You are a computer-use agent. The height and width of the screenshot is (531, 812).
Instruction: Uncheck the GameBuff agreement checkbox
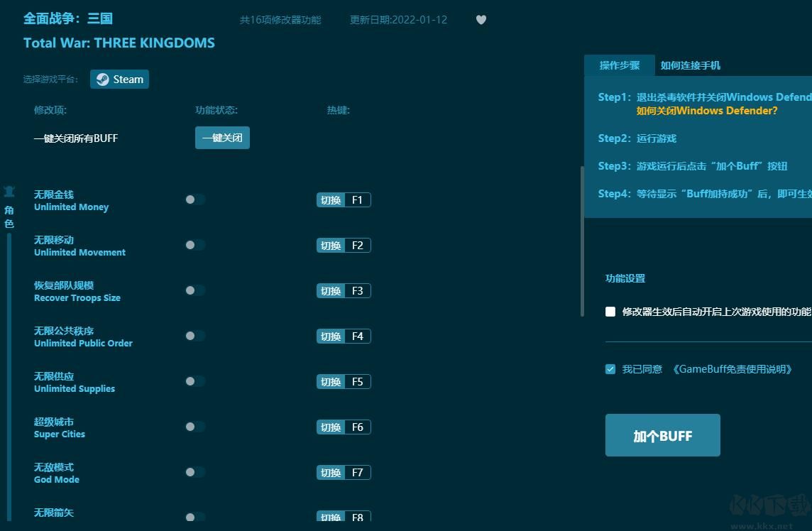[x=610, y=369]
